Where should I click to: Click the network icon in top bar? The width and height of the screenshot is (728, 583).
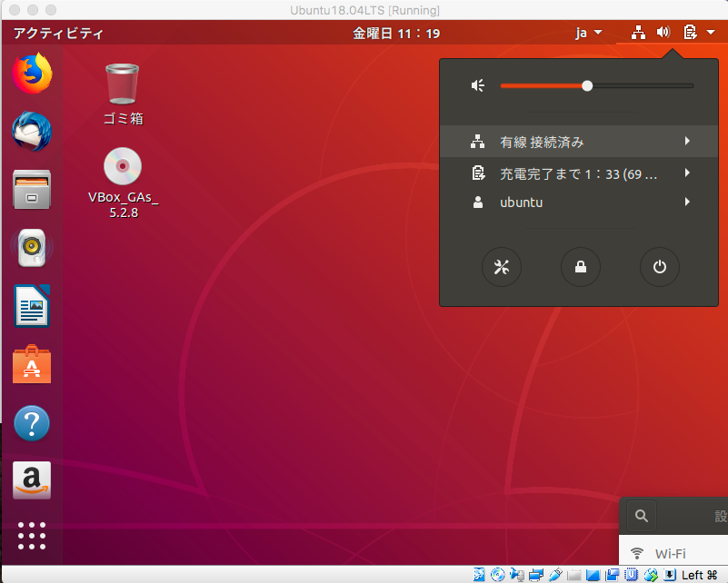point(638,33)
